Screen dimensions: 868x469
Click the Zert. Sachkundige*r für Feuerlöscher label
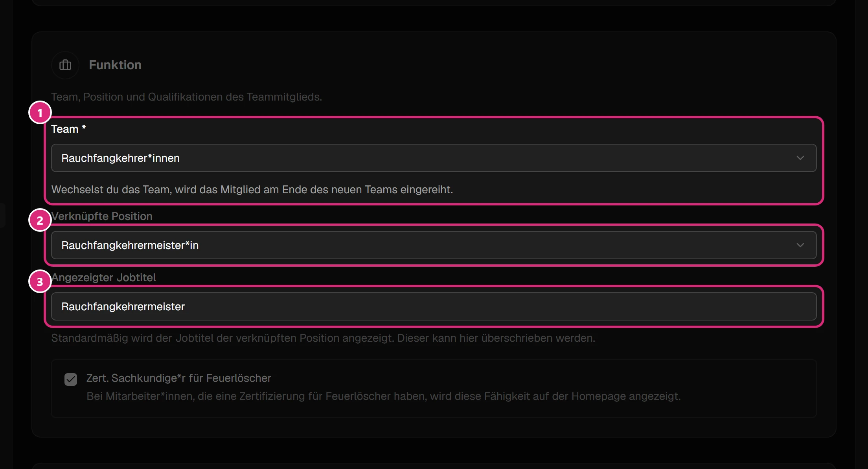179,378
